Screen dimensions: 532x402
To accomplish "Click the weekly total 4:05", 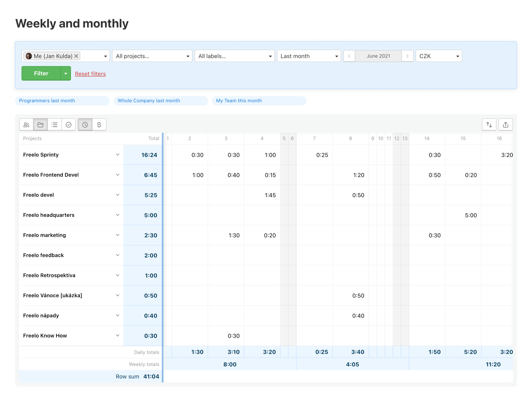I will tap(352, 365).
